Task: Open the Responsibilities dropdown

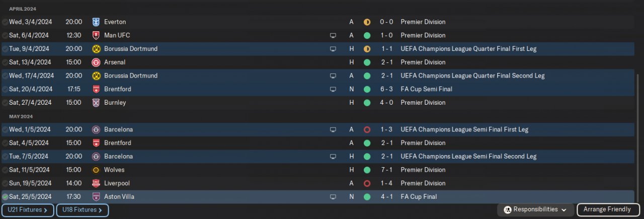Action: tap(537, 209)
